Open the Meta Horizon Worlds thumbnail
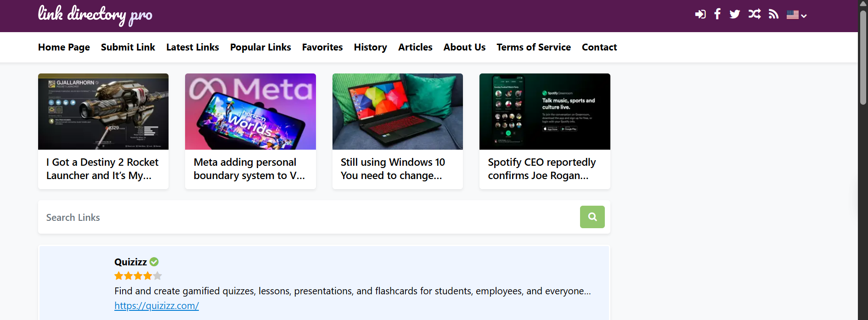This screenshot has height=320, width=868. (250, 112)
